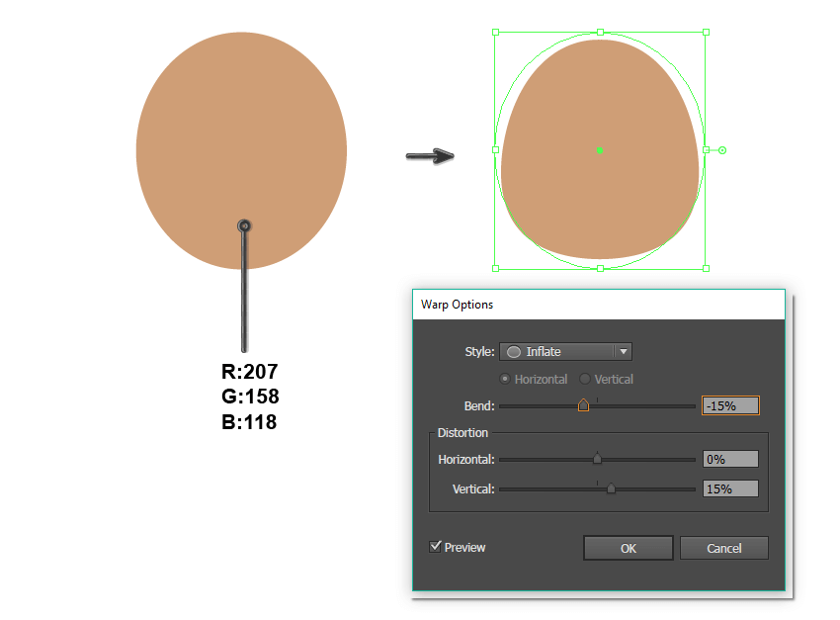The width and height of the screenshot is (840, 620).
Task: Toggle the Preview checkbox
Action: 436,546
